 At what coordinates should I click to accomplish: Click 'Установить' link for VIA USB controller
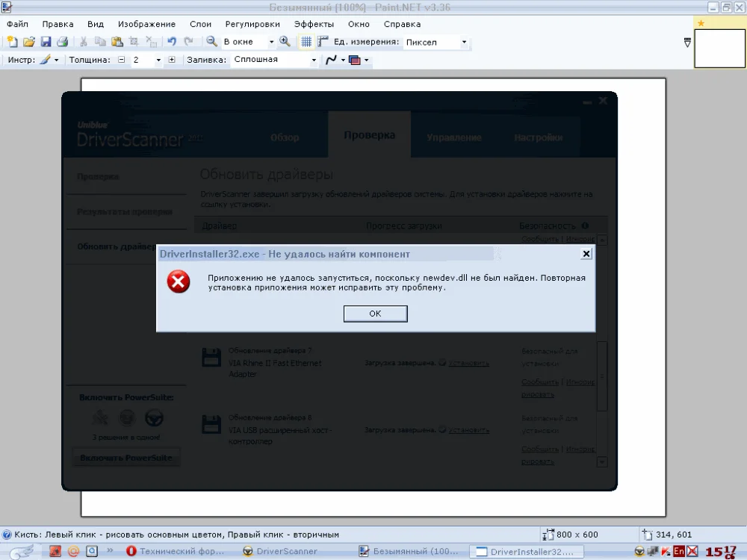coord(469,430)
